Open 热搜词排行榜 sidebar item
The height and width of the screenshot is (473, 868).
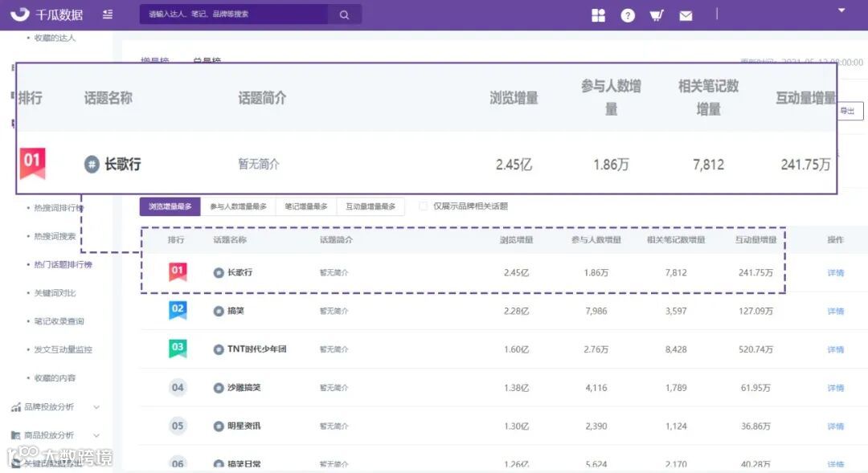tap(59, 208)
